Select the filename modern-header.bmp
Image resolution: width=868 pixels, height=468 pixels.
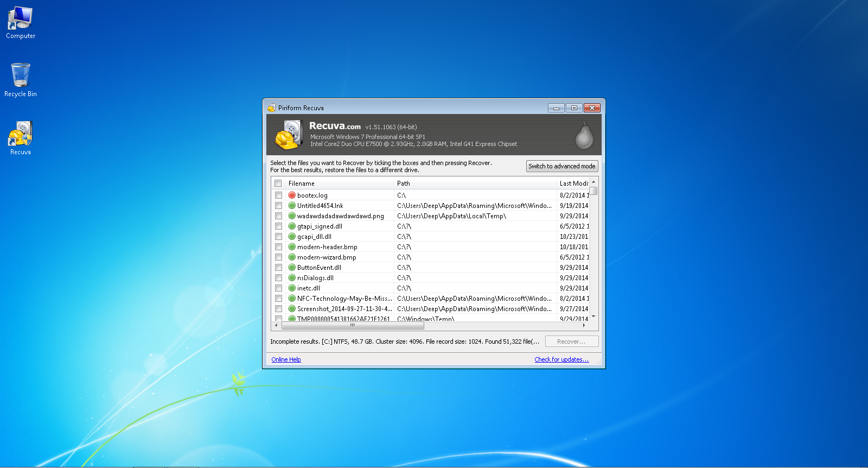click(x=327, y=247)
